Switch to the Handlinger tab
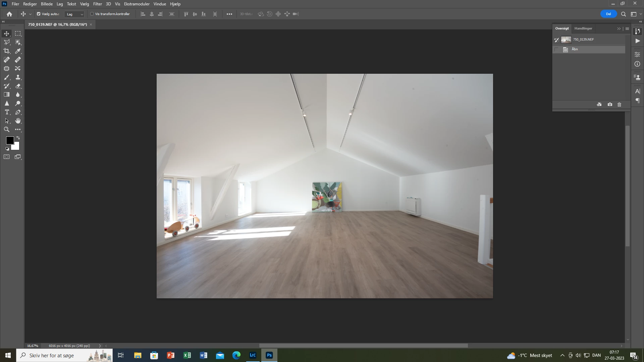 (583, 28)
